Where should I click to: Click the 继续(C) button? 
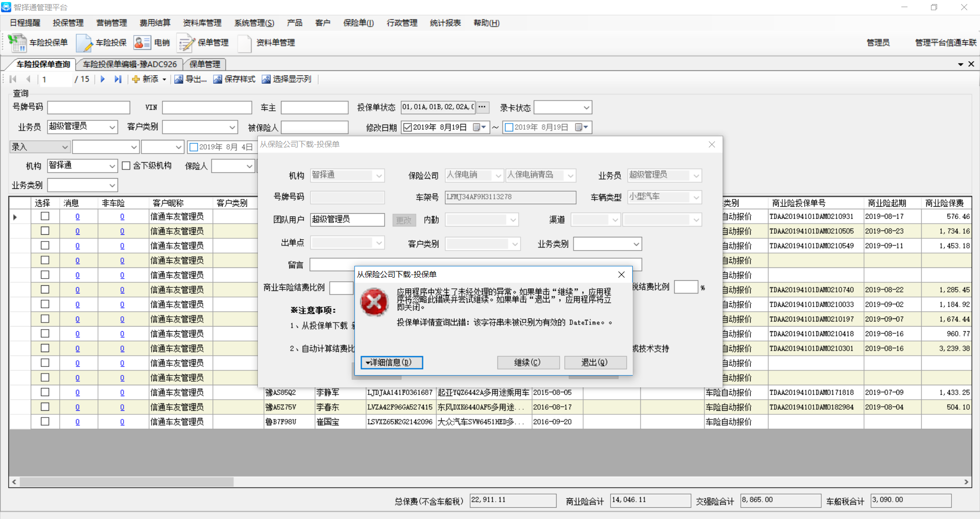pos(528,362)
